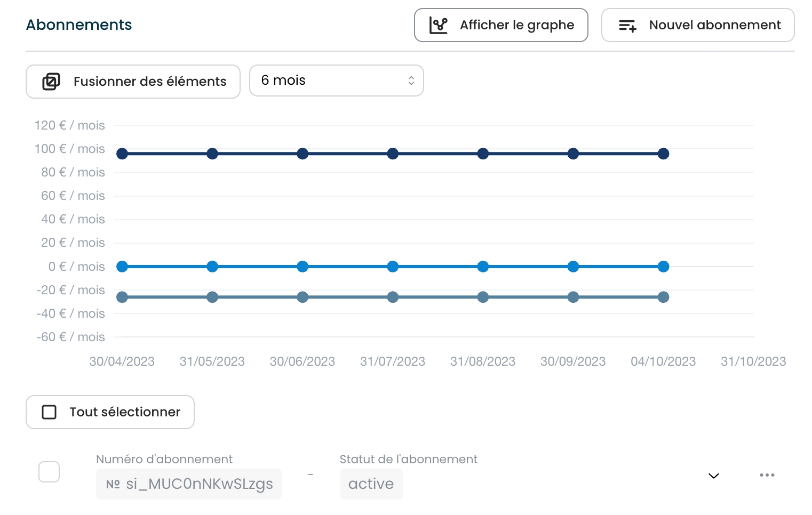Select the dark navy data point at 30/04/2023
Screen dimensions: 812x515
pos(122,154)
